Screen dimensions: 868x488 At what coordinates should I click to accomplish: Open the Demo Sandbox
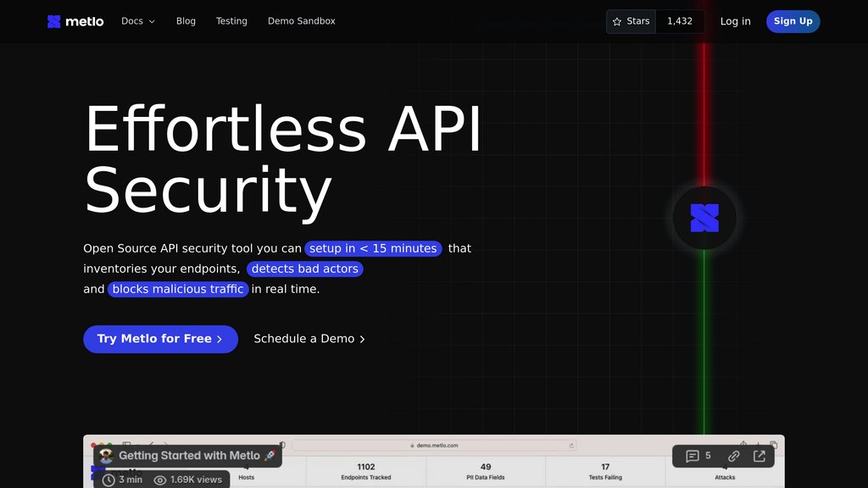(x=301, y=21)
